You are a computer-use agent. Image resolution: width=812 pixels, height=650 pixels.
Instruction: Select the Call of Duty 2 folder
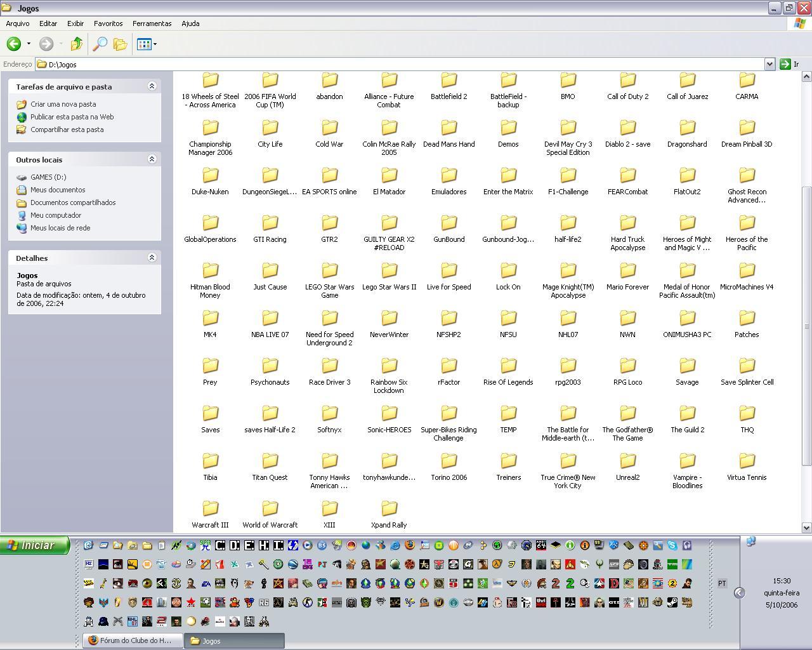point(627,87)
